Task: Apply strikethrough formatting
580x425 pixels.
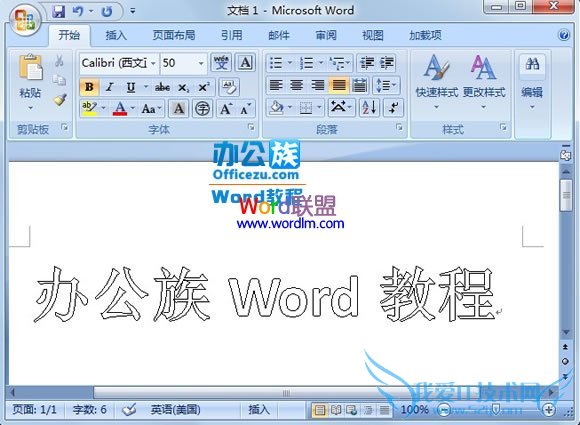Action: click(162, 87)
